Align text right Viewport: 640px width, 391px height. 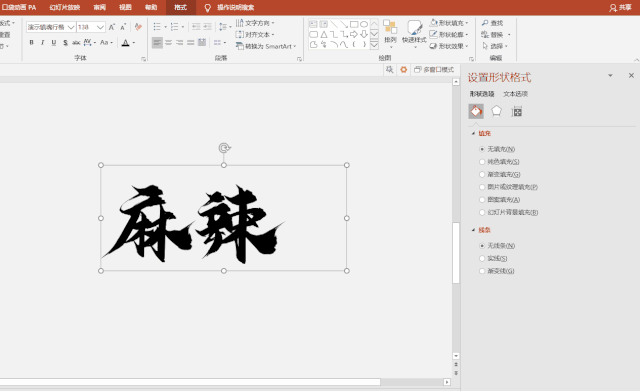(x=180, y=42)
